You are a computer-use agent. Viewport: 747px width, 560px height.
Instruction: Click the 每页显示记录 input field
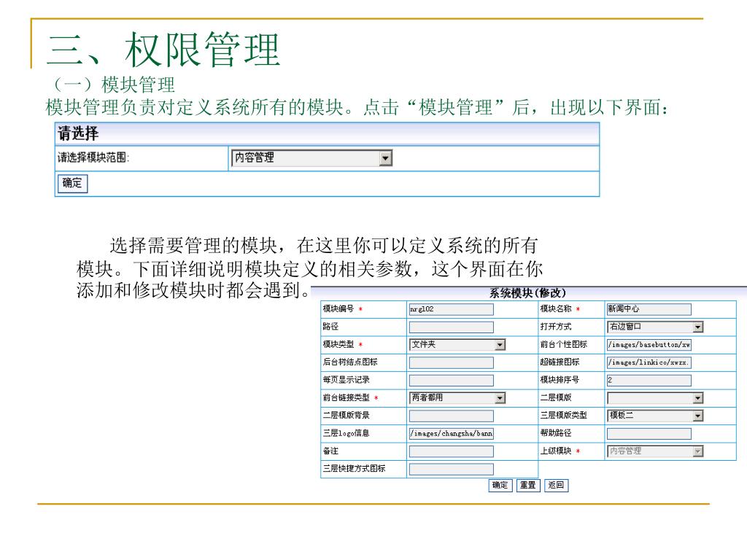coord(451,380)
